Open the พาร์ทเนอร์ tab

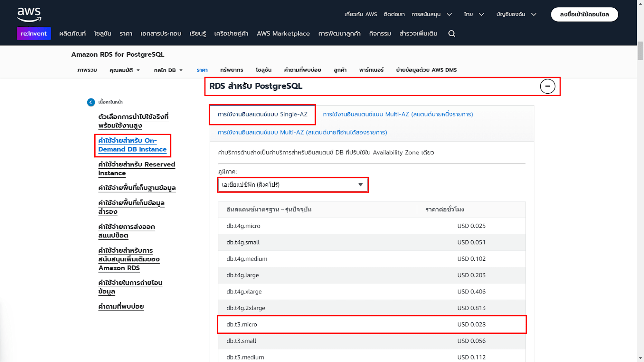[x=371, y=70]
